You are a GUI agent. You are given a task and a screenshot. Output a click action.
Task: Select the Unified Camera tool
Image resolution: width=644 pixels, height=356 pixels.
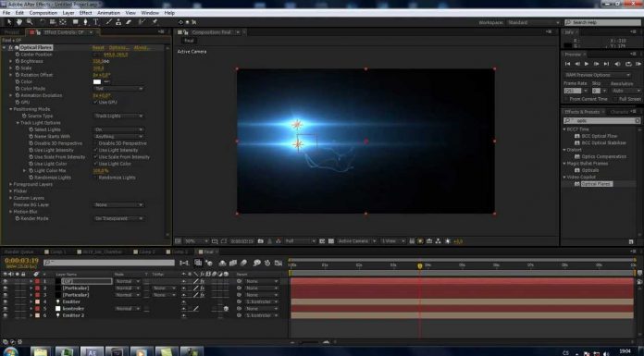pos(53,22)
